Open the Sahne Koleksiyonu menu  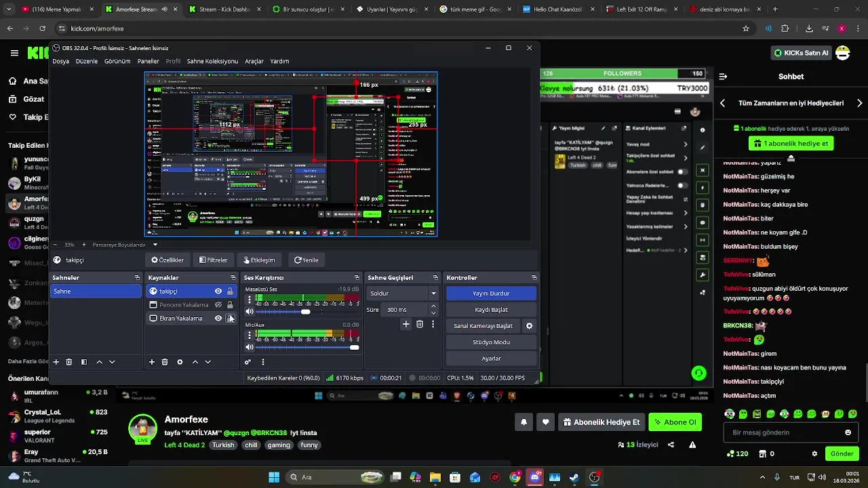[212, 61]
